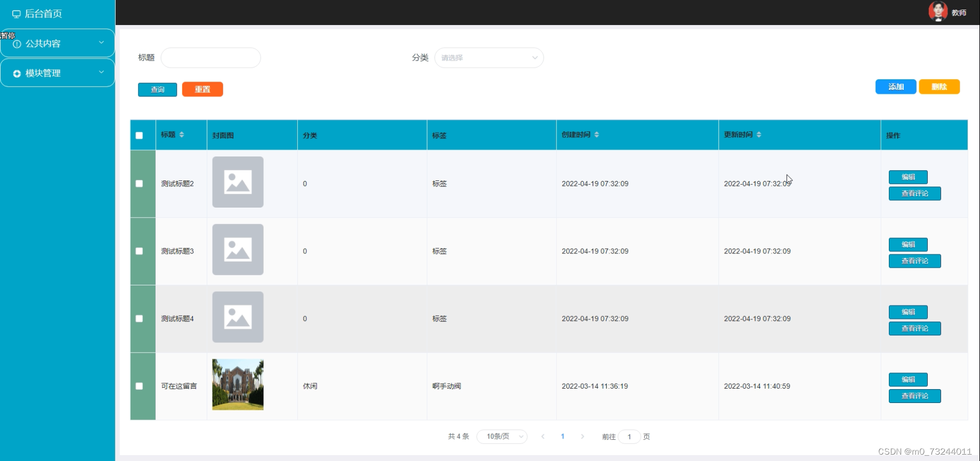
Task: Sort by 创建时间 column arrows
Action: pyautogui.click(x=597, y=135)
